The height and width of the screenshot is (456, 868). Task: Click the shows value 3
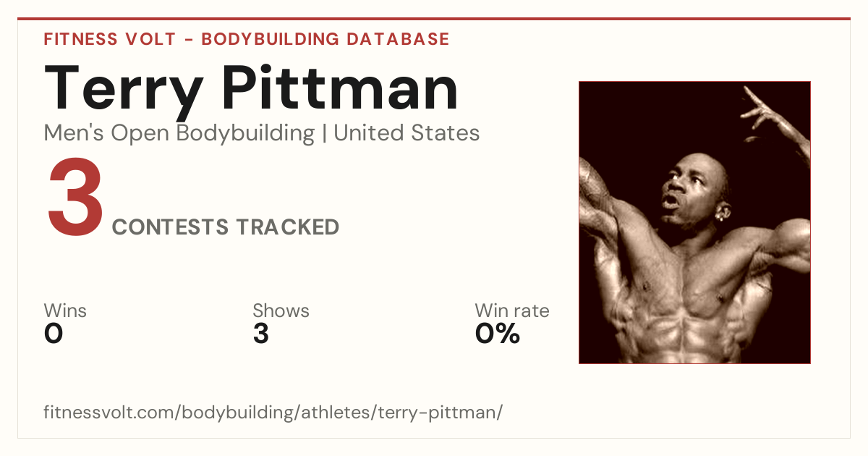261,334
